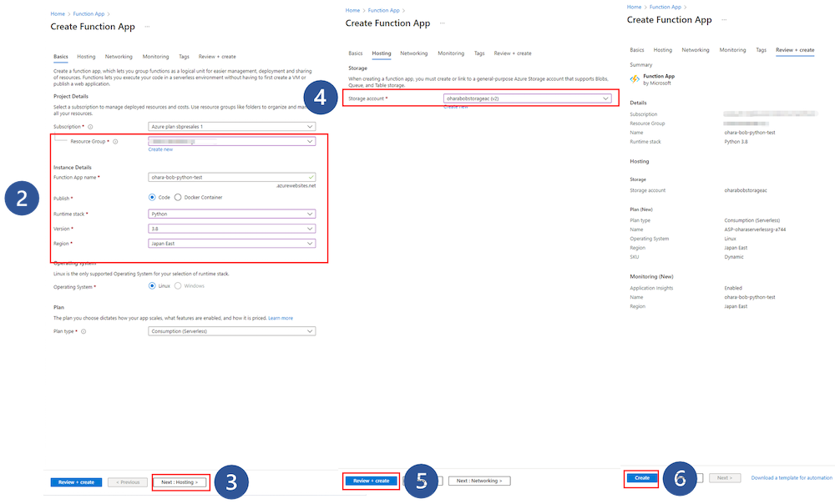Select the Hosting tab on the Review + create page

pyautogui.click(x=663, y=50)
